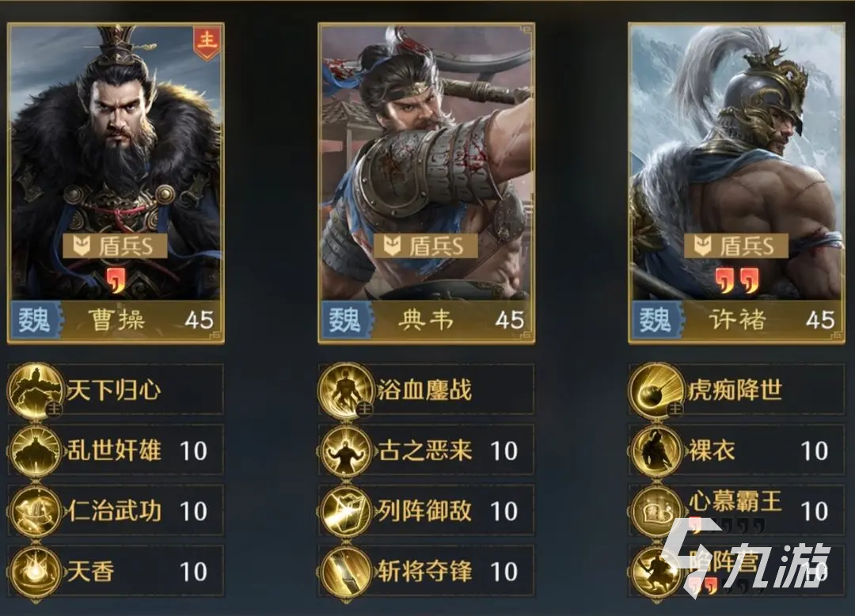The width and height of the screenshot is (855, 616).
Task: Tap 许褚's name bar showing level 45
Action: click(x=737, y=320)
